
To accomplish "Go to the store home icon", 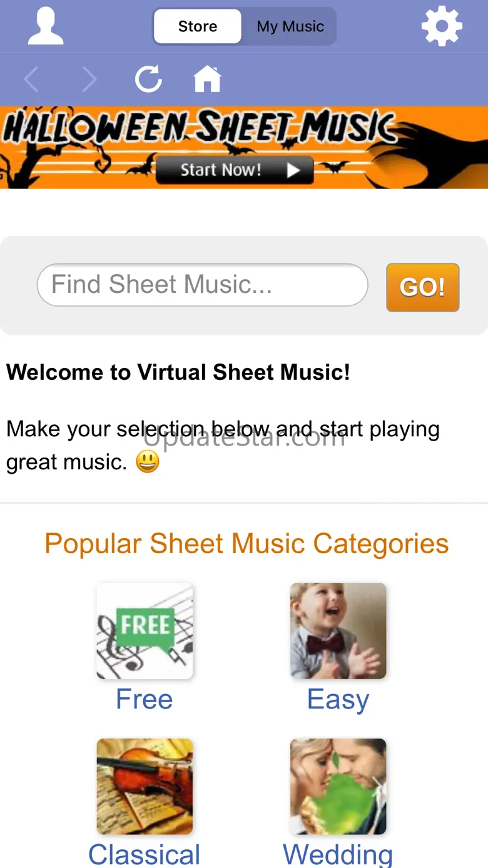I will pyautogui.click(x=207, y=79).
